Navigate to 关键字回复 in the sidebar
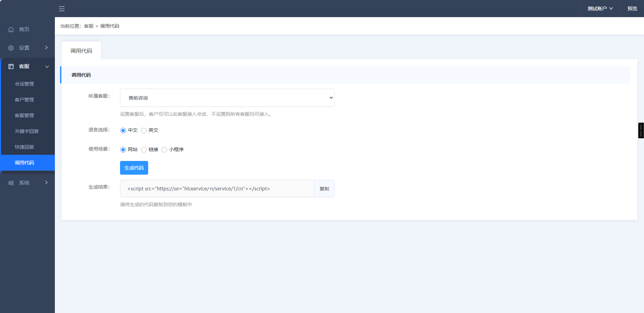Screen dimensions: 644x313 [27, 131]
